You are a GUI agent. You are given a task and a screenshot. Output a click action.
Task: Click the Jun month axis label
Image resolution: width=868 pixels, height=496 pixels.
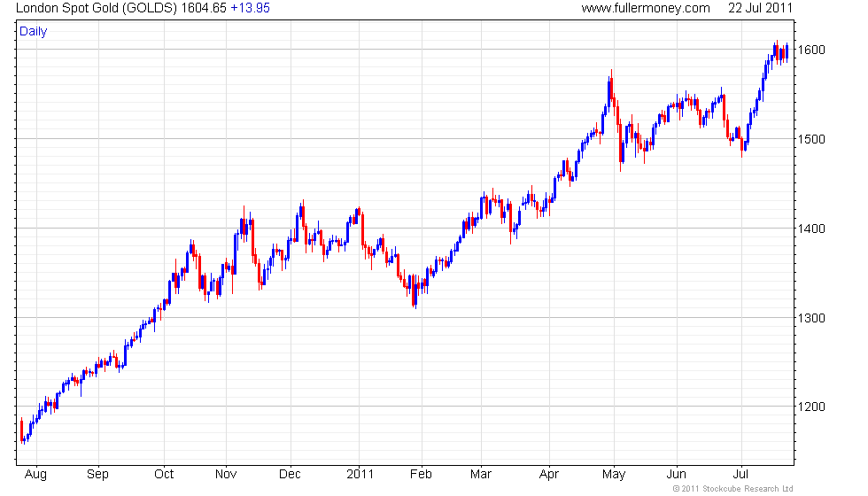click(677, 475)
